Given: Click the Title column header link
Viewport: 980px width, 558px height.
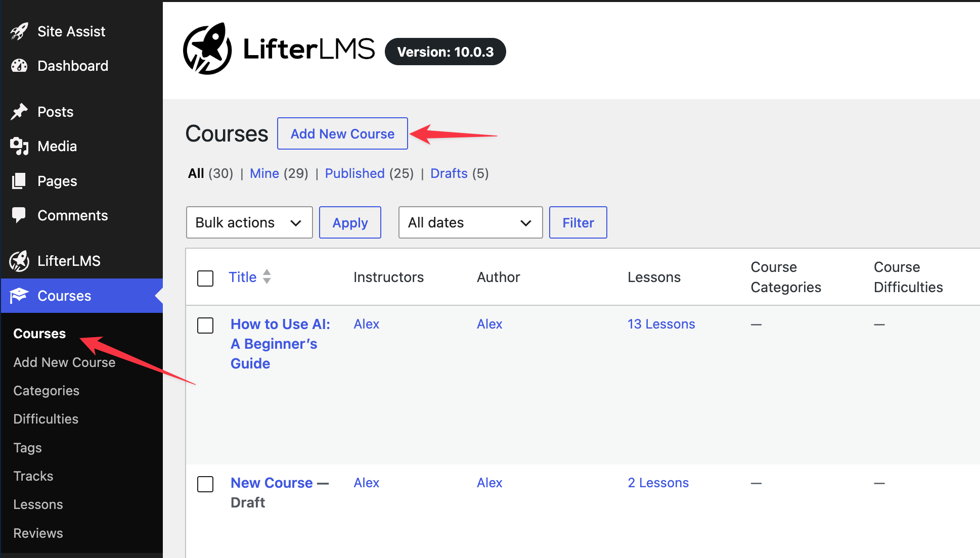Looking at the screenshot, I should click(x=242, y=277).
